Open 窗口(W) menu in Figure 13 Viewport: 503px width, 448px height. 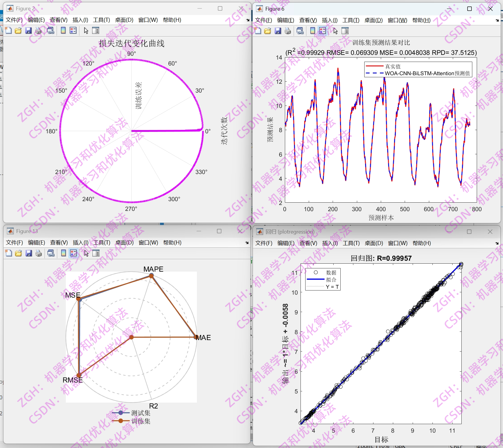[x=148, y=242]
